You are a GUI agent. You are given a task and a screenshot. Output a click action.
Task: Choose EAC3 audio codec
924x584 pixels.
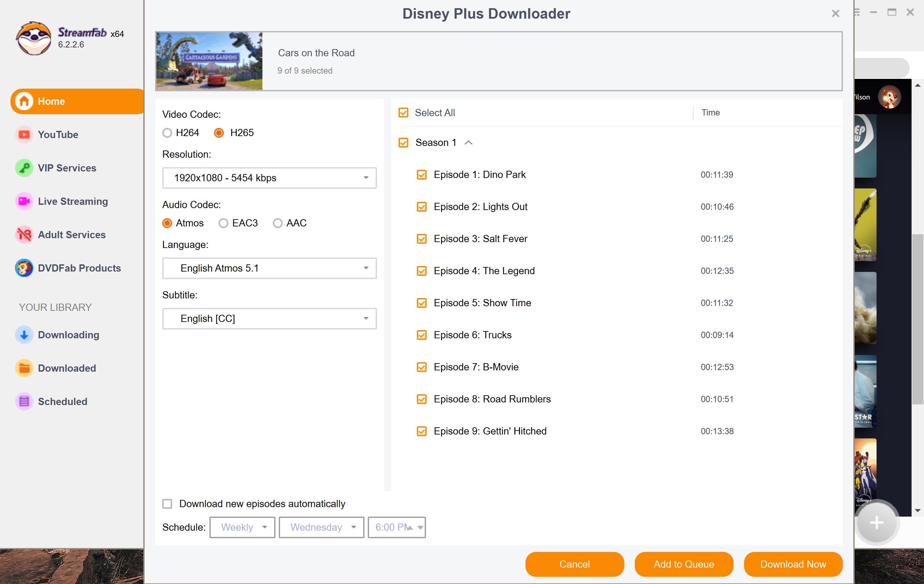223,223
